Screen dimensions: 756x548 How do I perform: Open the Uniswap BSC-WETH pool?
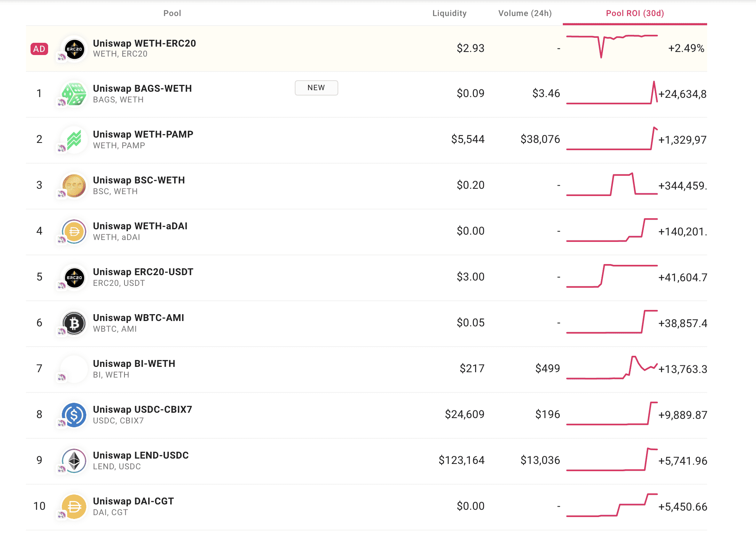coord(139,180)
